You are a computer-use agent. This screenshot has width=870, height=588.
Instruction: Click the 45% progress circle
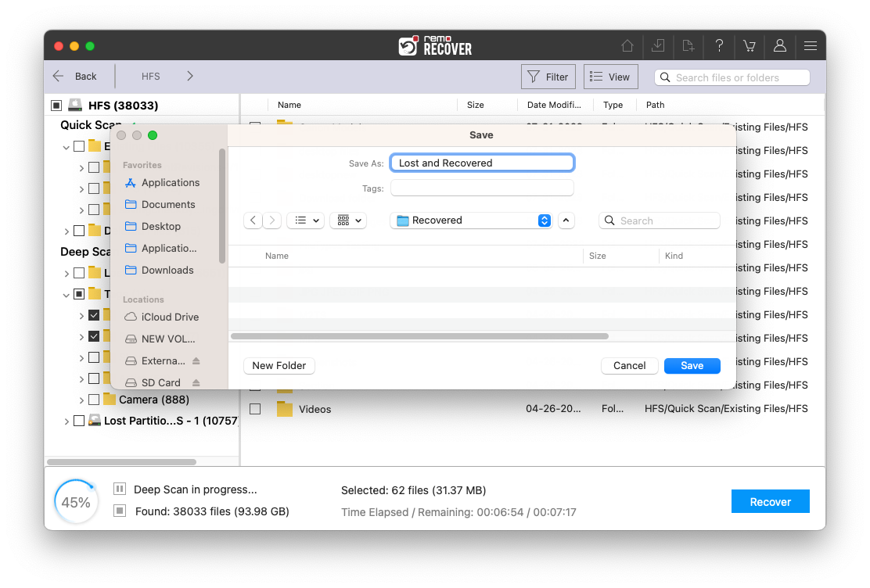(76, 500)
